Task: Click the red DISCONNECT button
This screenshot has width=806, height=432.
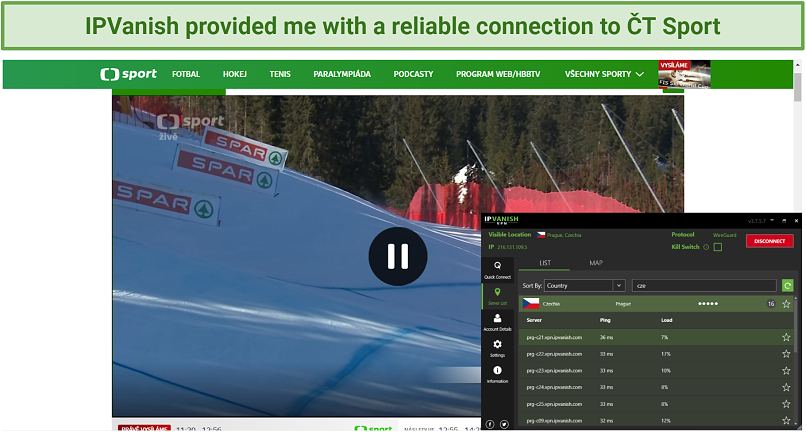Action: 770,241
